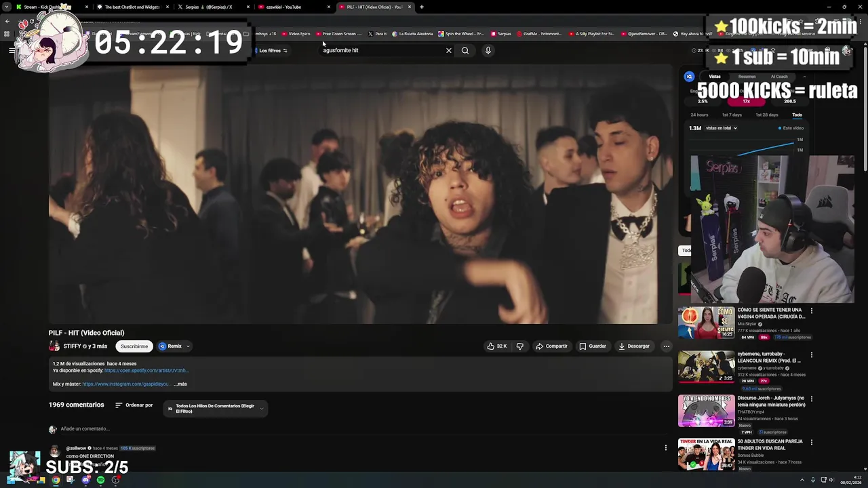The height and width of the screenshot is (488, 868).
Task: Click the Suscribirme button
Action: (x=134, y=346)
